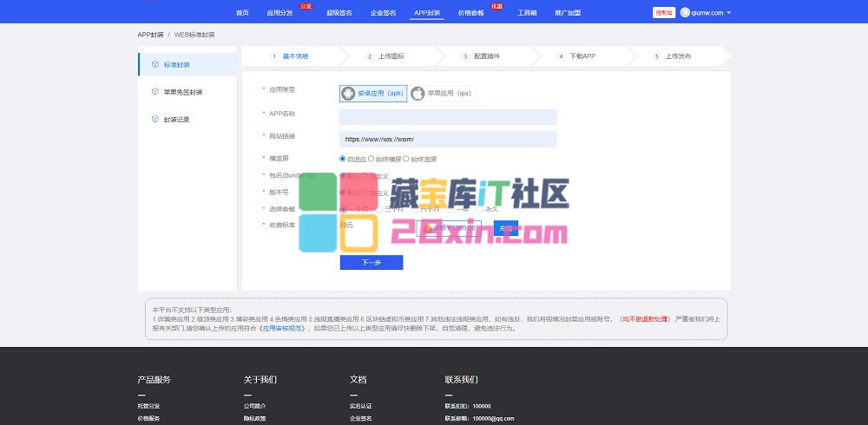Open the 工具箱 navigation menu
The image size is (868, 425).
527,13
